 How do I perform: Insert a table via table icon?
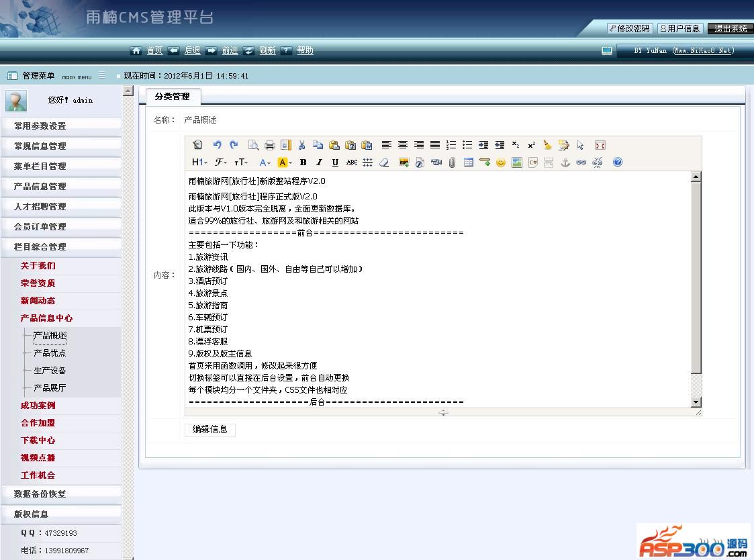469,162
